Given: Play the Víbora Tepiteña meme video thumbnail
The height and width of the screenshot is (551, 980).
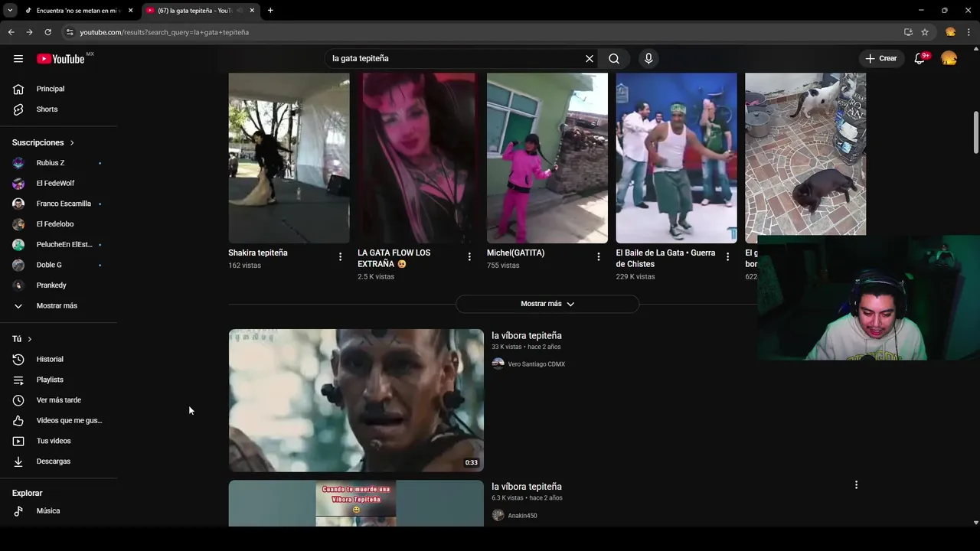Looking at the screenshot, I should (356, 504).
